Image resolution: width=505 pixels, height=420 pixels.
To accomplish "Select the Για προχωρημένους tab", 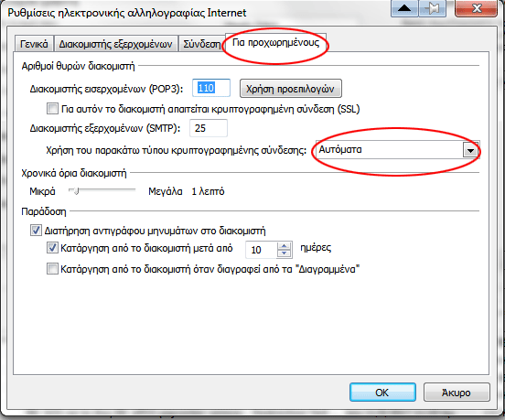I will (275, 42).
